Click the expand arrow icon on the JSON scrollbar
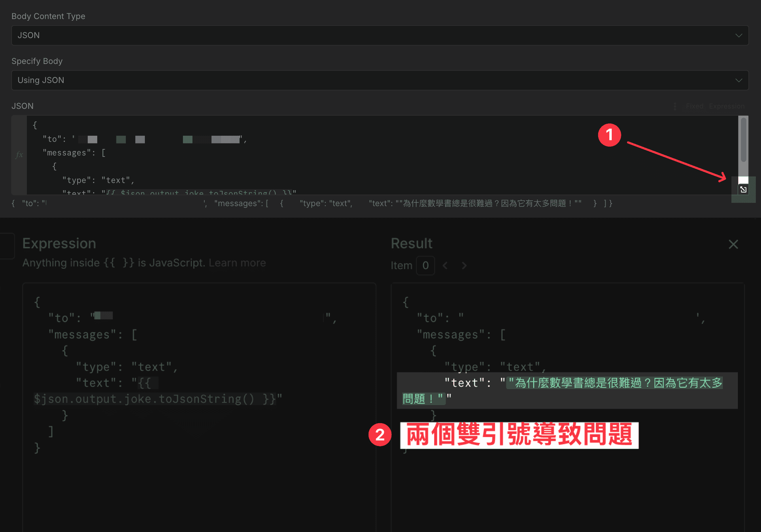This screenshot has width=761, height=532. point(743,189)
